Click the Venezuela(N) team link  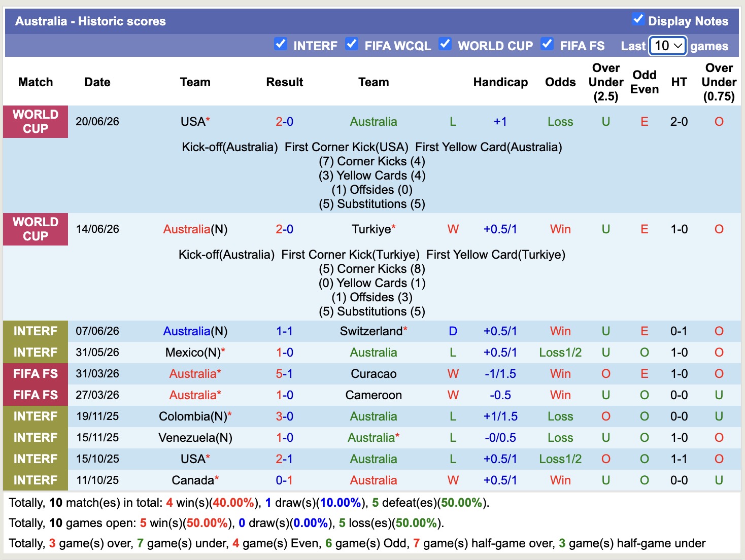(195, 438)
